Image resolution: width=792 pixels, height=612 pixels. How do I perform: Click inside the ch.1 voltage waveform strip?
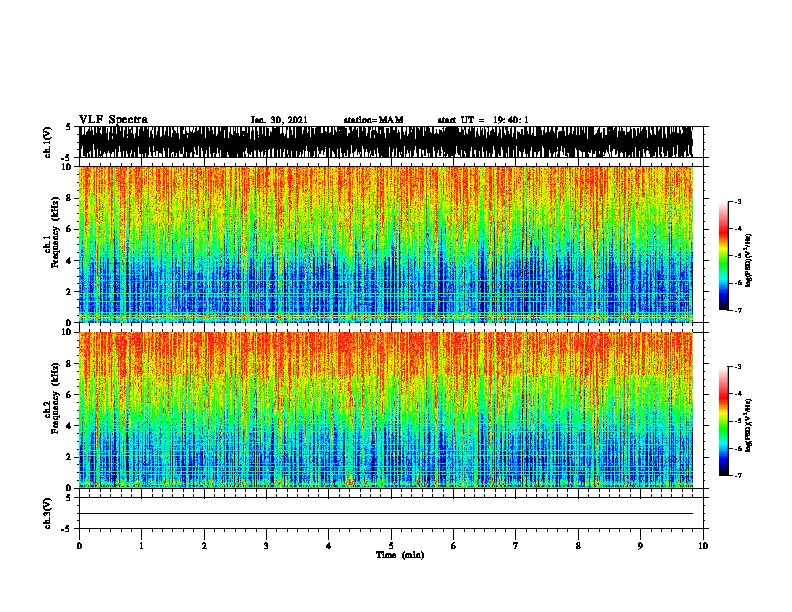(385, 142)
